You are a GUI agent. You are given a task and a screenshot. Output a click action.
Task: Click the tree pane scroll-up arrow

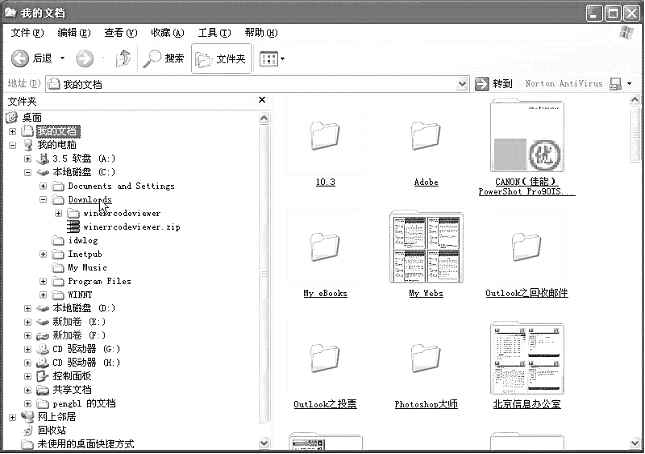pos(264,118)
